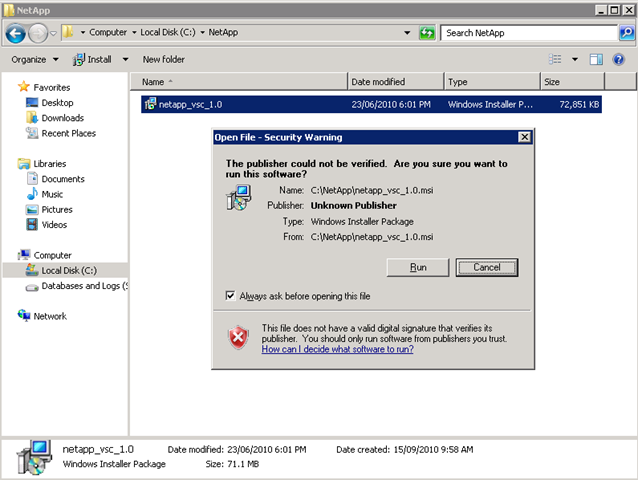
Task: Click the Documents library icon
Action: pos(32,179)
